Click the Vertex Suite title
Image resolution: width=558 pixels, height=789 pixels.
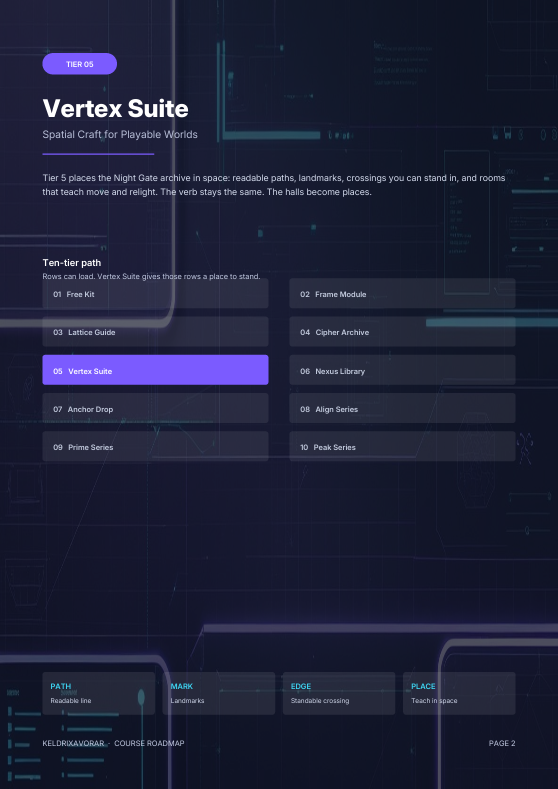(x=115, y=108)
